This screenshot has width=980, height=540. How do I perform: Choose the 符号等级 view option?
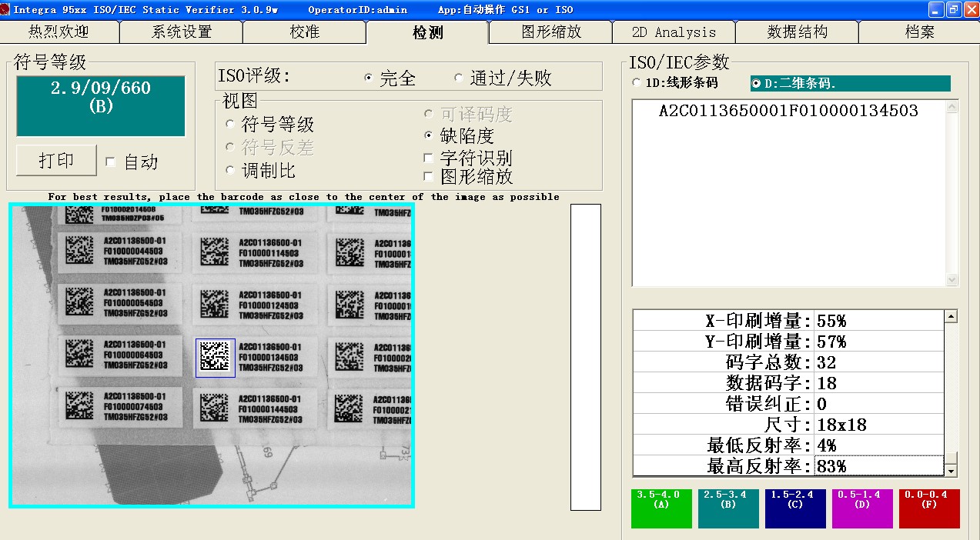point(229,124)
